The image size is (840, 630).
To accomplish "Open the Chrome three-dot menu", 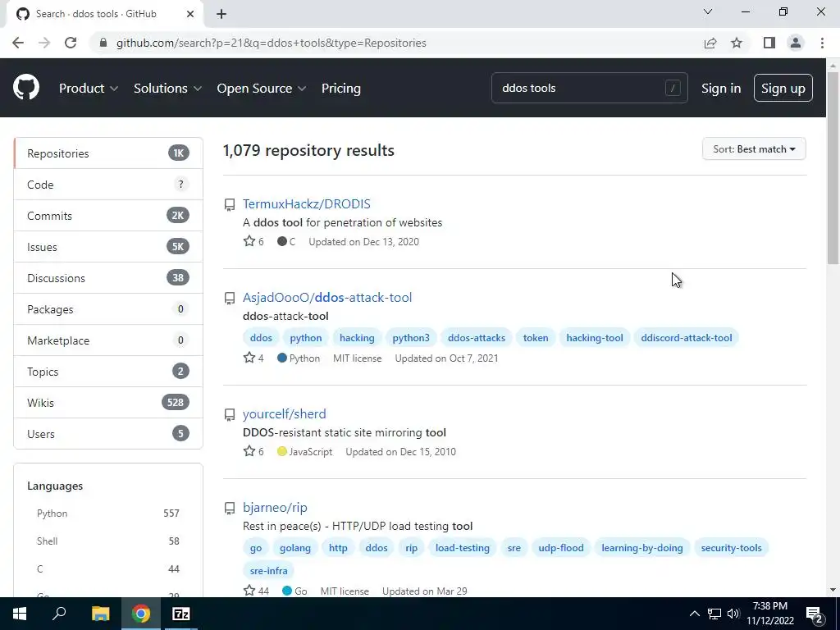I will pyautogui.click(x=822, y=43).
